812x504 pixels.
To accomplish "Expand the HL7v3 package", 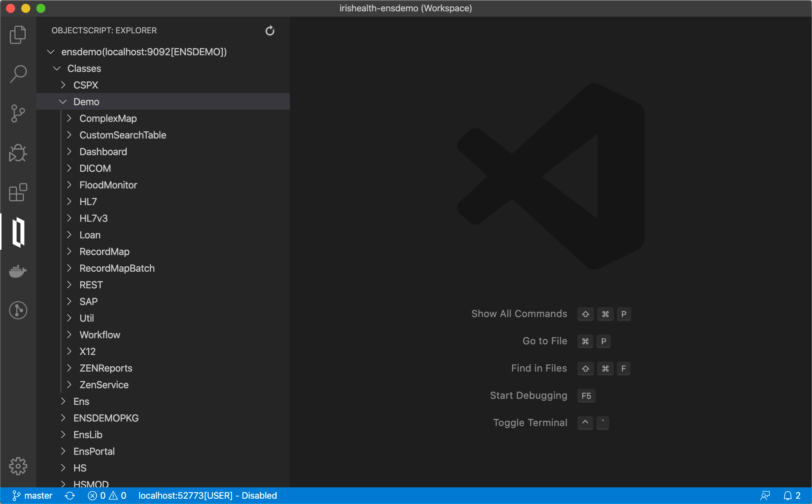I will 69,218.
